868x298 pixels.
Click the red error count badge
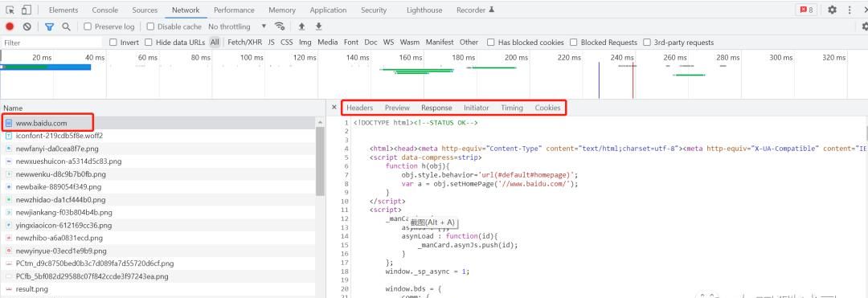click(806, 10)
